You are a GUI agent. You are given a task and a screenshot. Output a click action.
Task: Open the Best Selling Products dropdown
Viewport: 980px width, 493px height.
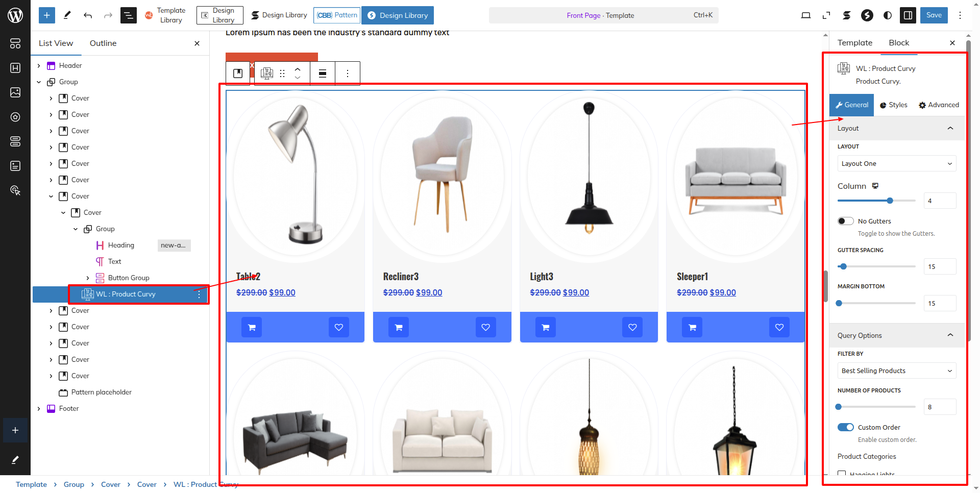click(897, 371)
